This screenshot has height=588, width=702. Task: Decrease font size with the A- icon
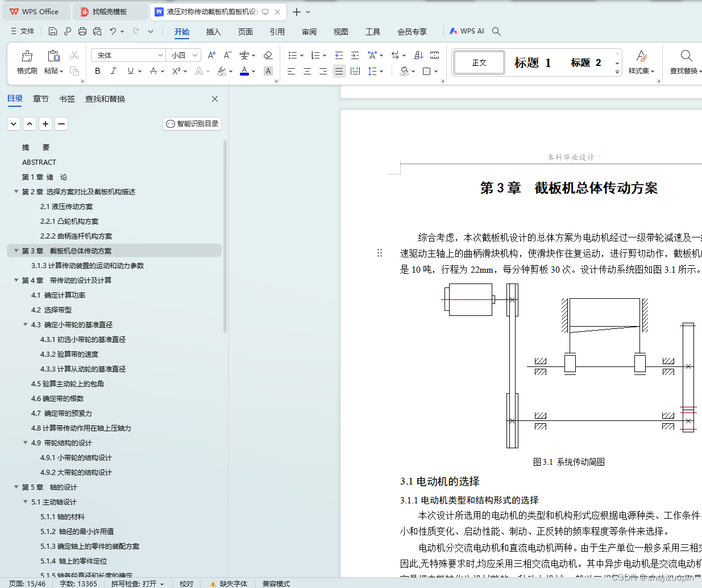coord(227,55)
